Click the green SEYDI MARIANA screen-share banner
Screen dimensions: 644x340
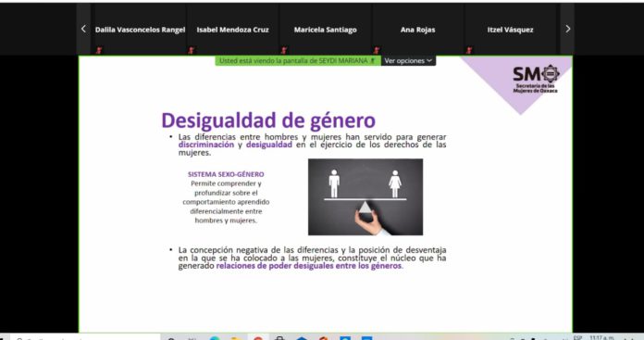(298, 61)
